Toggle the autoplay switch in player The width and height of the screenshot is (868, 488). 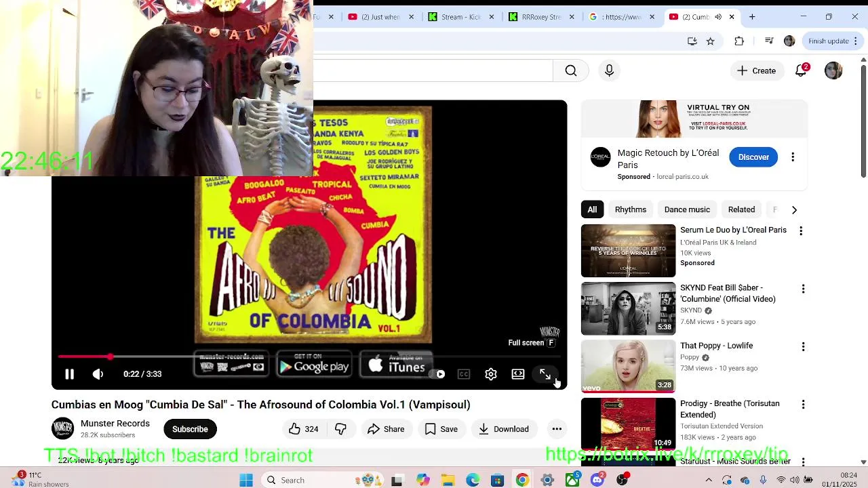point(438,374)
